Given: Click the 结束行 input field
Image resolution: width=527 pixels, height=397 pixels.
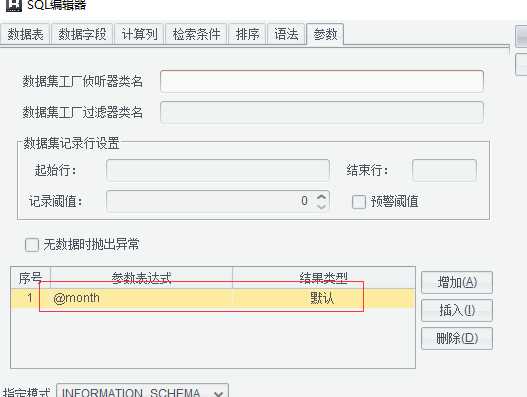Looking at the screenshot, I should (444, 170).
